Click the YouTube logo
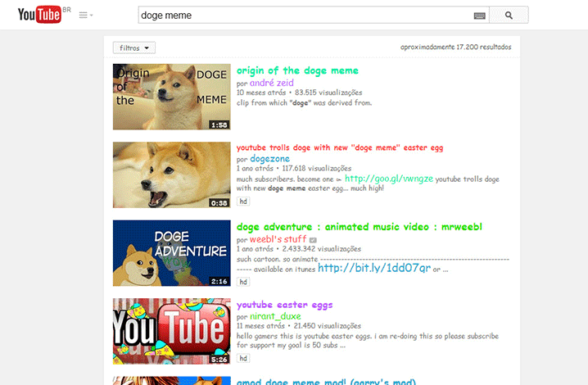The width and height of the screenshot is (588, 385). 39,15
